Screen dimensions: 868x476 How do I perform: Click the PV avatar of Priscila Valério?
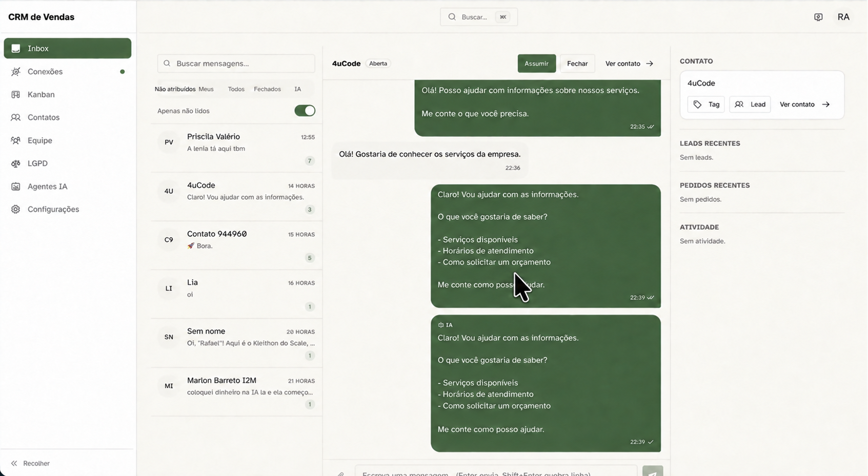click(x=169, y=142)
